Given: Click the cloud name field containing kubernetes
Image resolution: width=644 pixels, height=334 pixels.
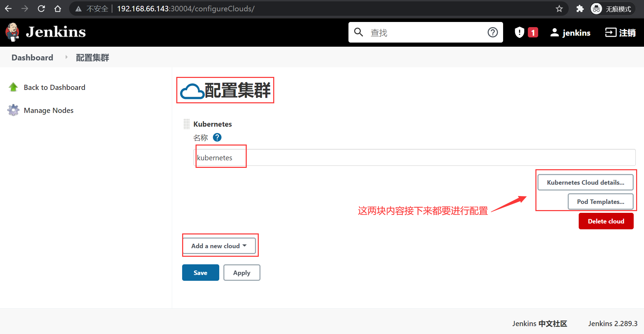Looking at the screenshot, I should click(x=414, y=158).
